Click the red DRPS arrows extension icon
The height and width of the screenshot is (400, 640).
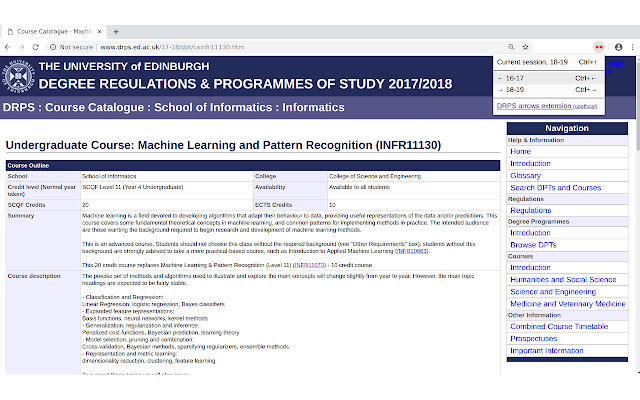[599, 47]
